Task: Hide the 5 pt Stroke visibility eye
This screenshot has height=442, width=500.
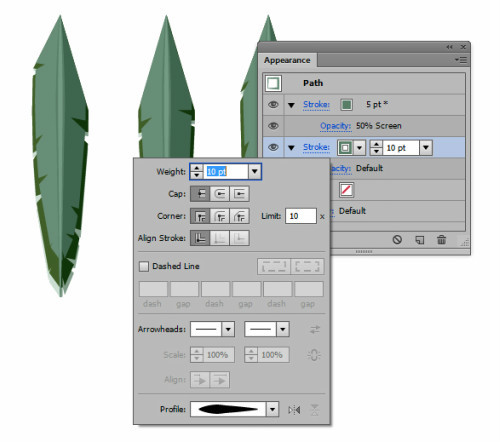Action: [x=273, y=105]
